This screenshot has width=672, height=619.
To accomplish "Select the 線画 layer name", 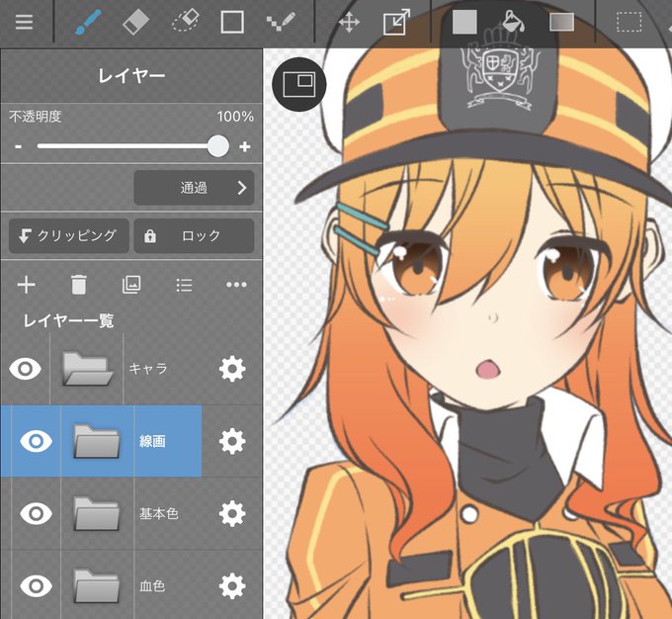I will pyautogui.click(x=152, y=441).
